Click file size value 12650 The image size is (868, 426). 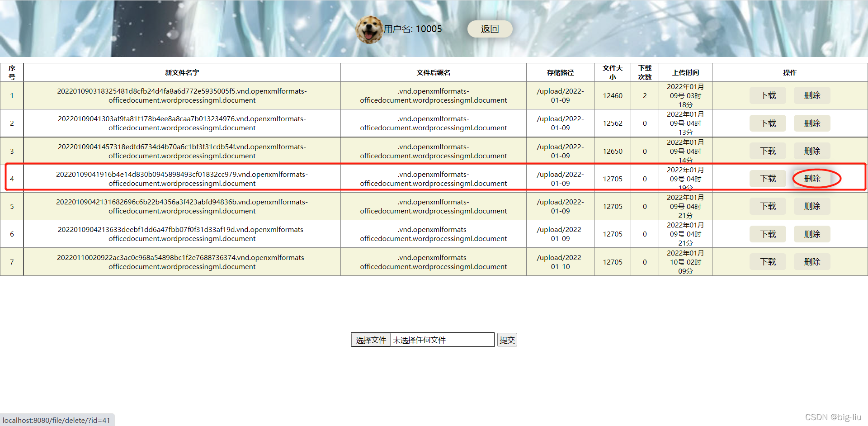(613, 151)
